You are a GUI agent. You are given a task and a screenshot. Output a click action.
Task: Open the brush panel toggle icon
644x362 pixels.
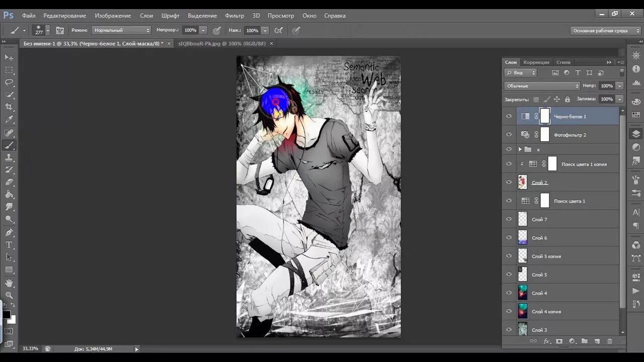coord(60,30)
